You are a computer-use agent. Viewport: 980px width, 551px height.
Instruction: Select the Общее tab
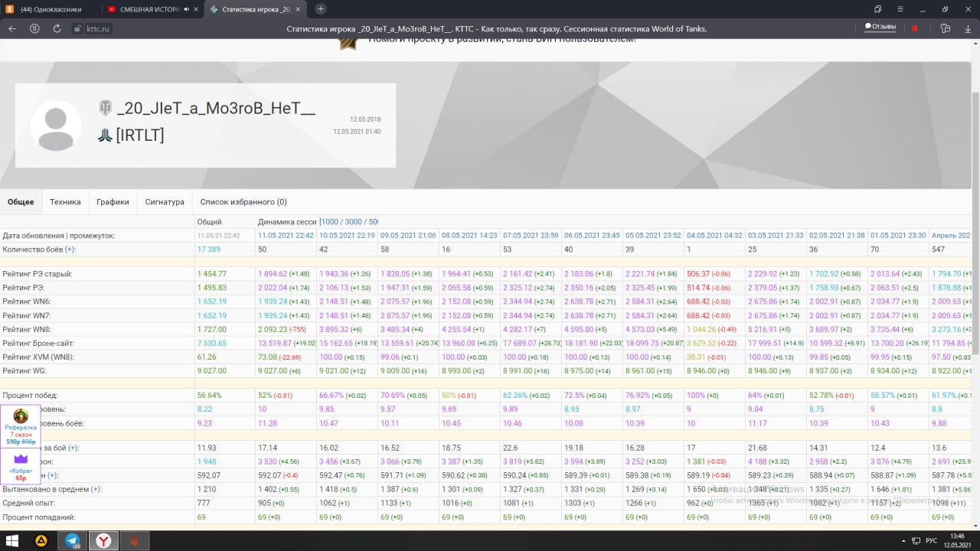(21, 202)
